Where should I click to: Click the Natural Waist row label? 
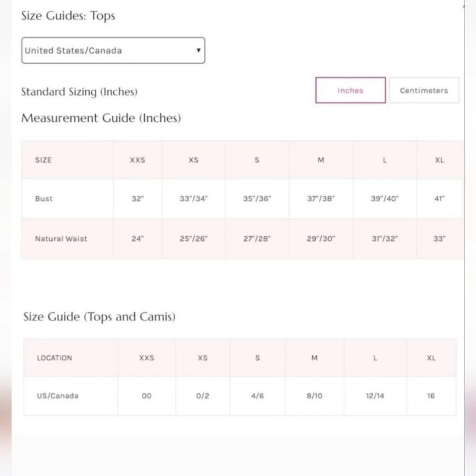[61, 238]
